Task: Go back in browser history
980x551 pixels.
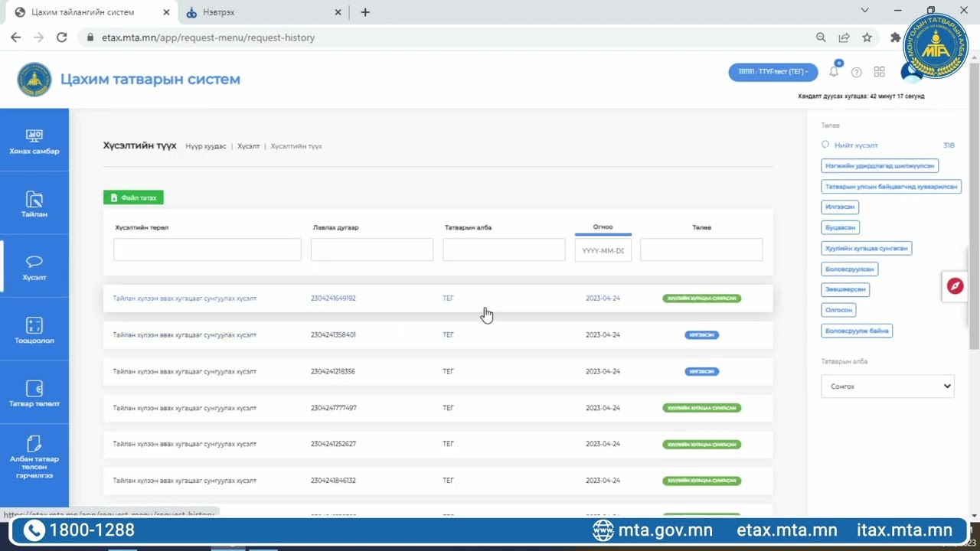Action: click(15, 37)
